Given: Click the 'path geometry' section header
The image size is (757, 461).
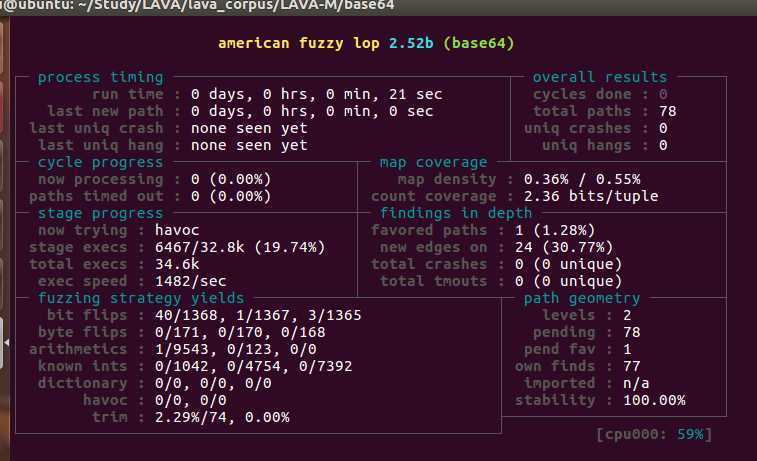Looking at the screenshot, I should point(582,298).
